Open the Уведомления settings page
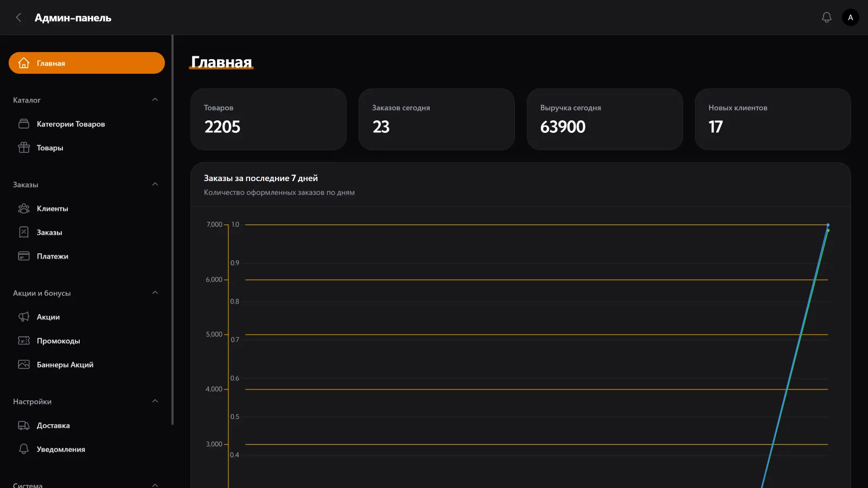This screenshot has width=868, height=488. 60,449
